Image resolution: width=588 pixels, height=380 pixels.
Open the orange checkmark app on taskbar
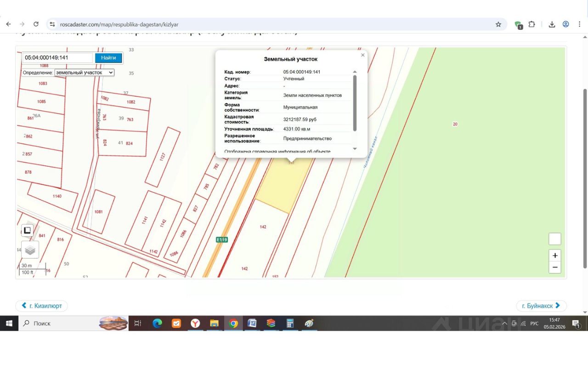176,323
